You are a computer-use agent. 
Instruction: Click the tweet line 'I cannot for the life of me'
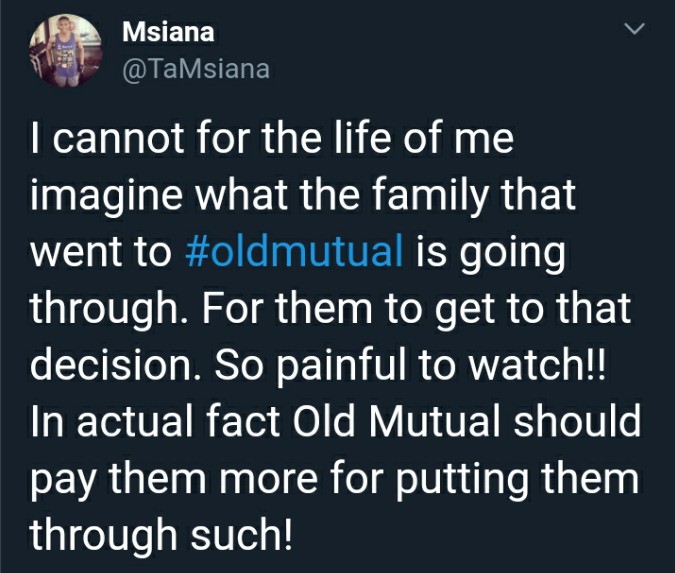(272, 138)
